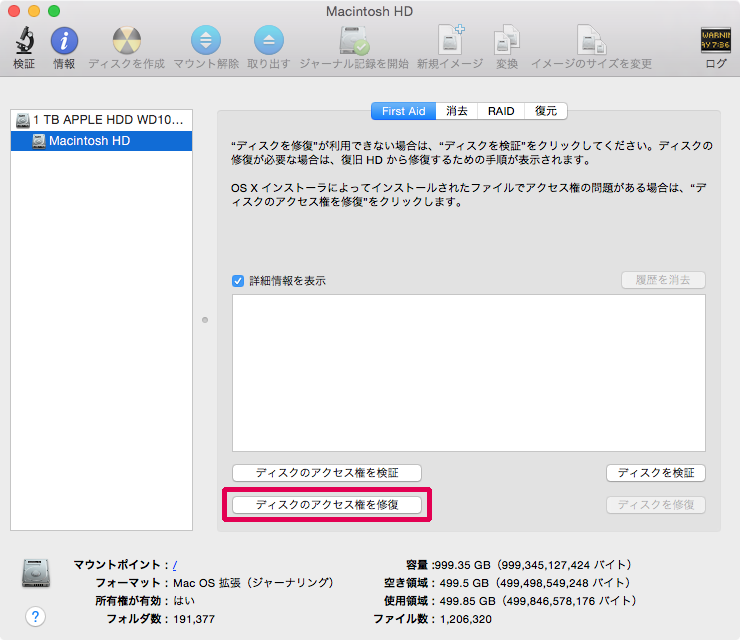Click the ディスクを作成 burn icon
Viewport: 740px width, 640px height.
point(126,40)
